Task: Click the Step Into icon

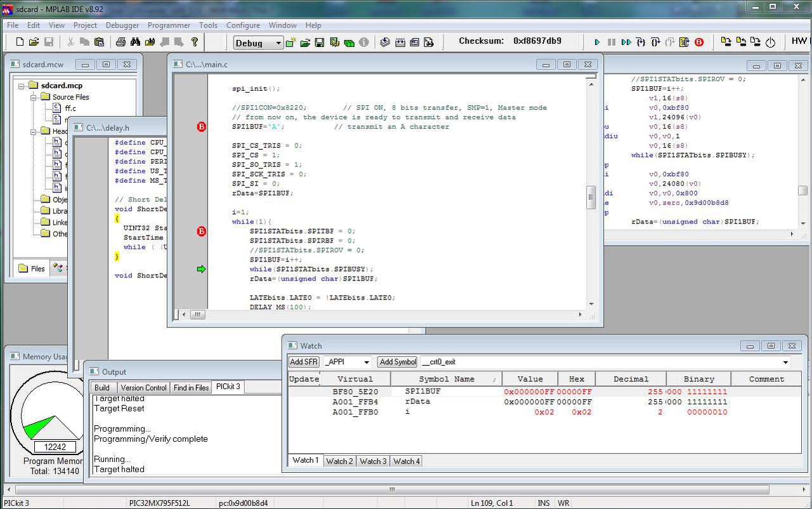Action: [x=641, y=43]
